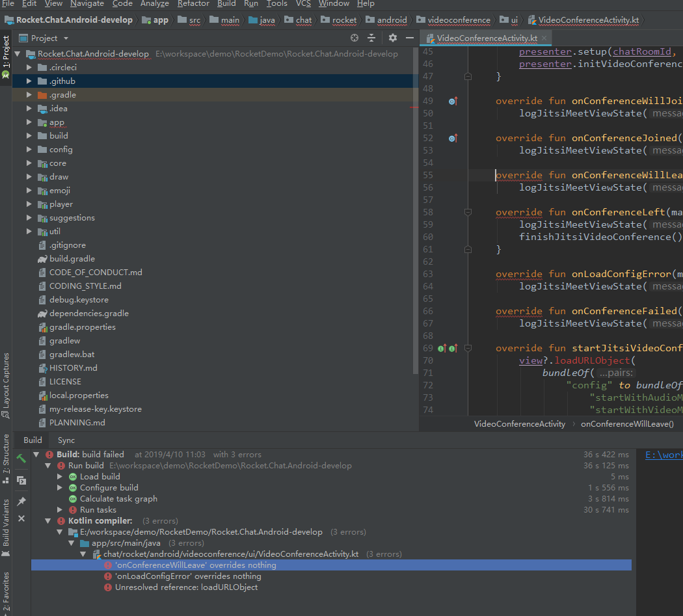
Task: Expand the app module folder
Action: [29, 122]
